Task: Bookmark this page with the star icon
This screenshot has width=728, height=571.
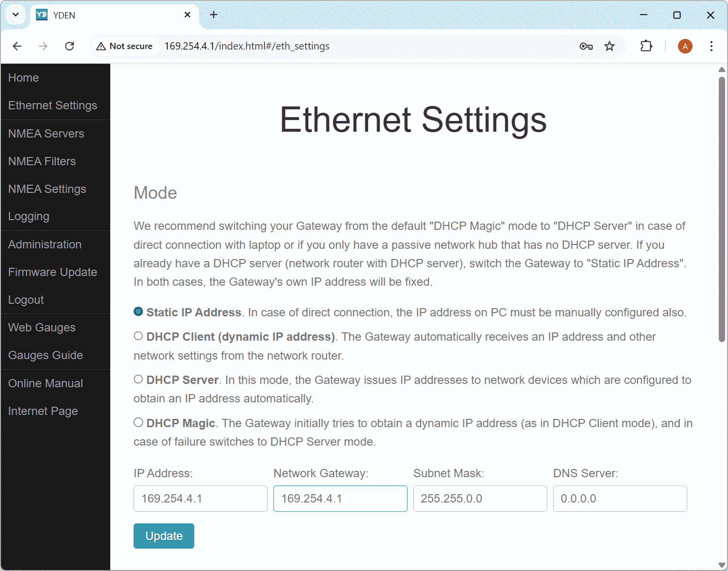Action: [609, 46]
